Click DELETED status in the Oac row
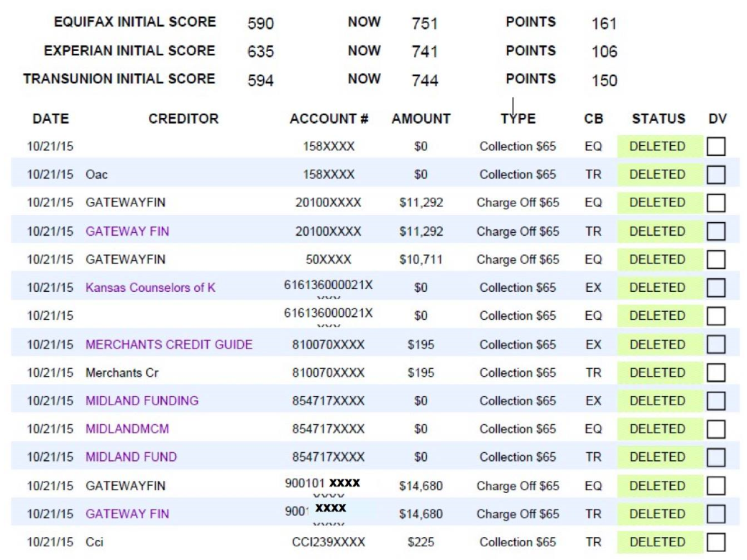The width and height of the screenshot is (747, 560). (x=657, y=175)
